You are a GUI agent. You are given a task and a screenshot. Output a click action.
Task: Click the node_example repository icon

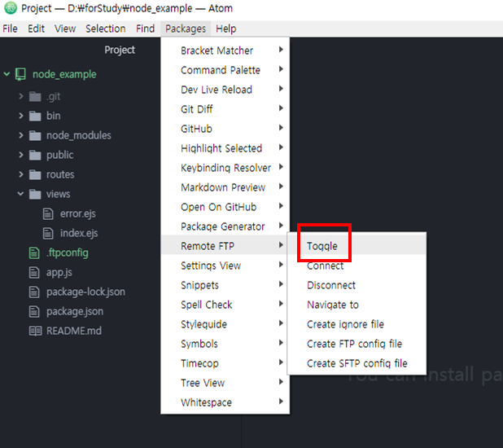[x=20, y=74]
